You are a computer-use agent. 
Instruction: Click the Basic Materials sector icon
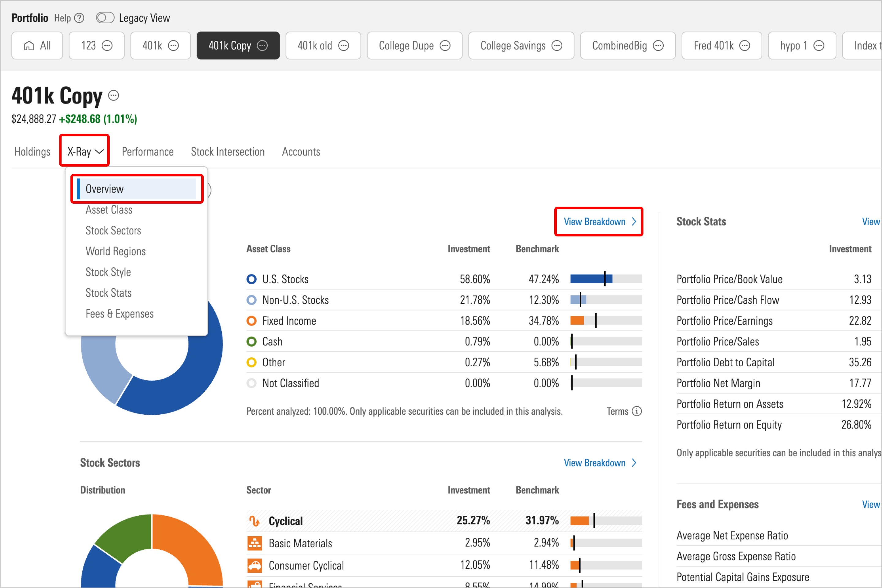coord(255,543)
